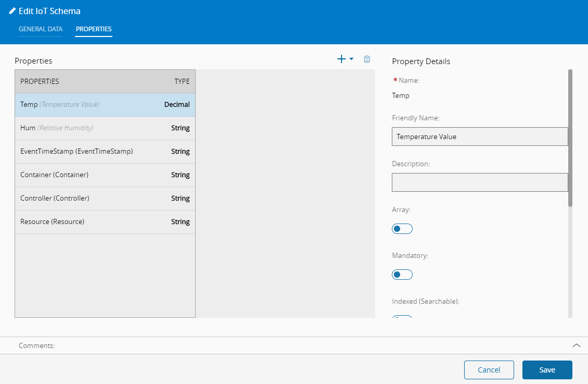Screen dimensions: 588x384
Task: Click the trash icon to delete property
Action: coord(367,59)
